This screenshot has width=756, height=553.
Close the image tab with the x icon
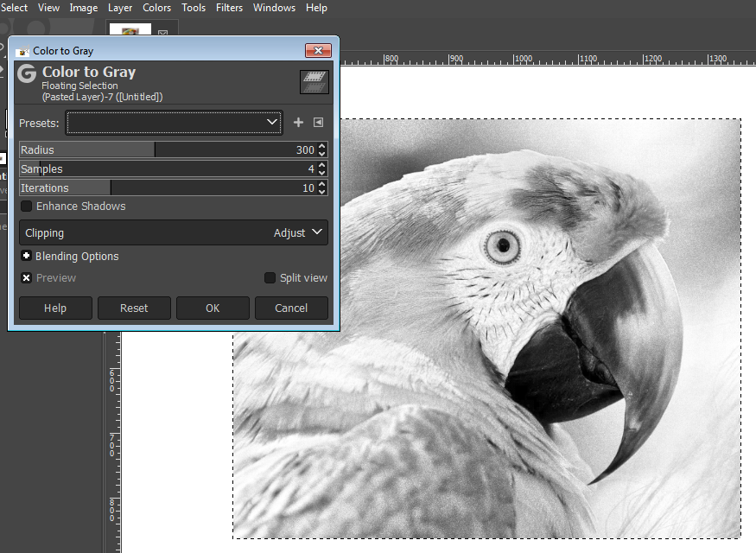pos(162,34)
